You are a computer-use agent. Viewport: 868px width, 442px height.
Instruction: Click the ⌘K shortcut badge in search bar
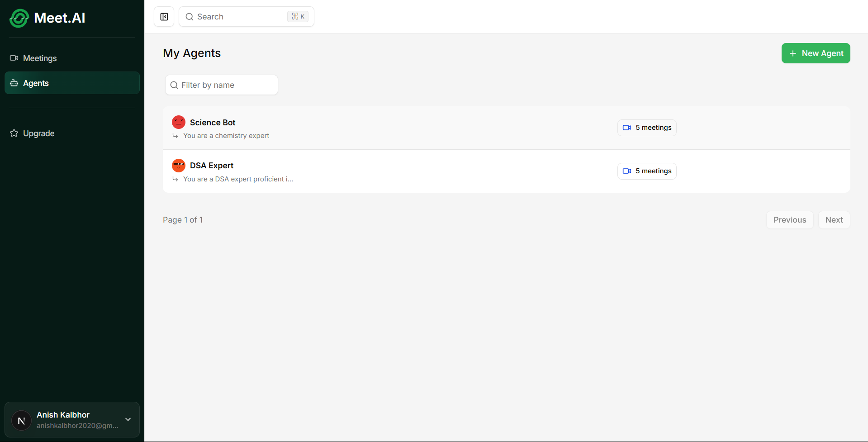pyautogui.click(x=298, y=16)
